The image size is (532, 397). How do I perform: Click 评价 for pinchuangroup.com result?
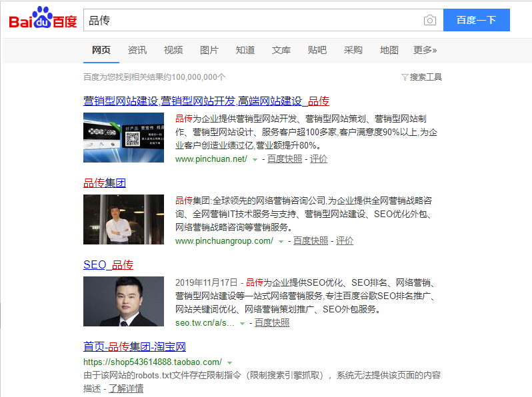click(x=345, y=241)
